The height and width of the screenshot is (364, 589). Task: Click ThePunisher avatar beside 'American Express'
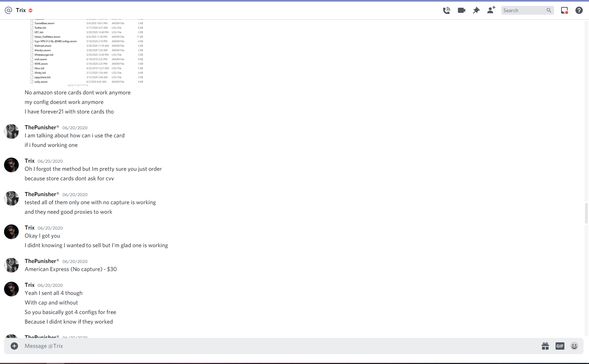click(x=11, y=265)
